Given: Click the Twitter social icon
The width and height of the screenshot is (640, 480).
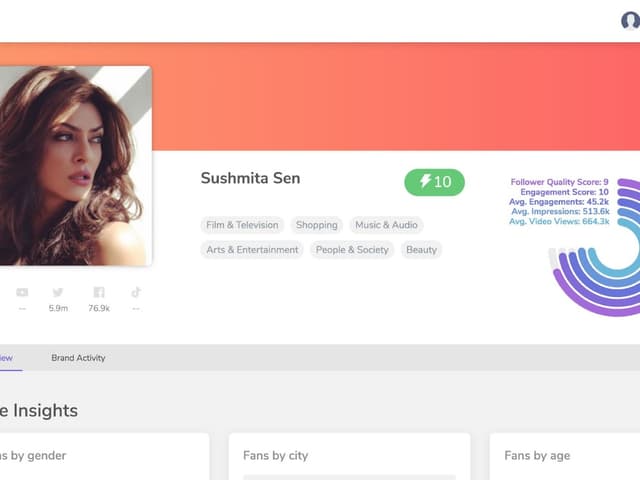Looking at the screenshot, I should [58, 292].
